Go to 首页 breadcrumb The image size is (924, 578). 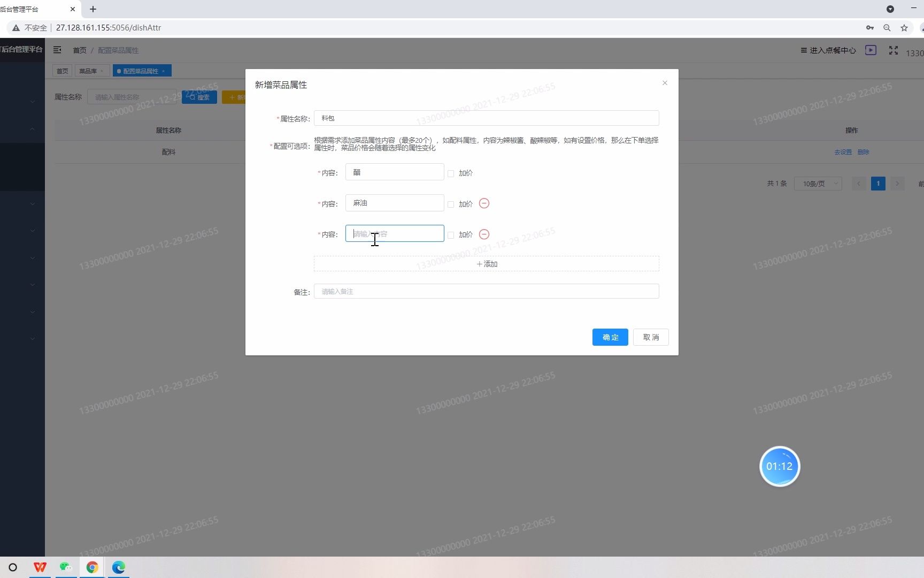click(80, 50)
